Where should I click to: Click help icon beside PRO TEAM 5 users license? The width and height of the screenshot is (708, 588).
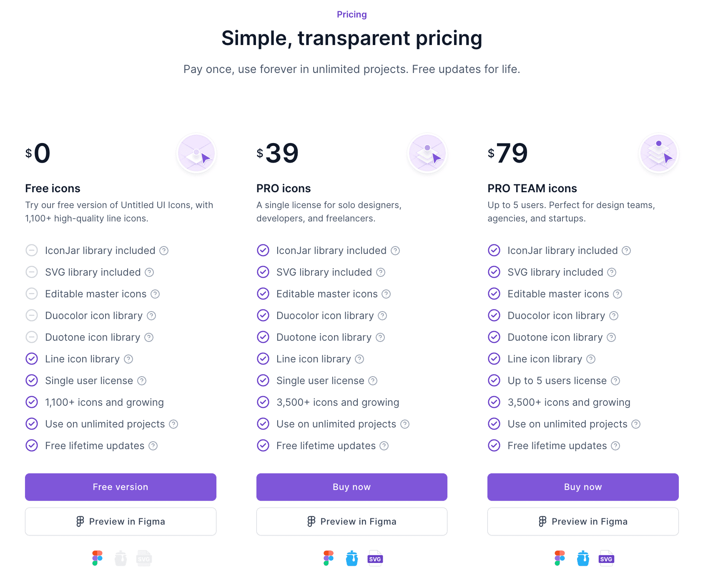[x=615, y=381]
